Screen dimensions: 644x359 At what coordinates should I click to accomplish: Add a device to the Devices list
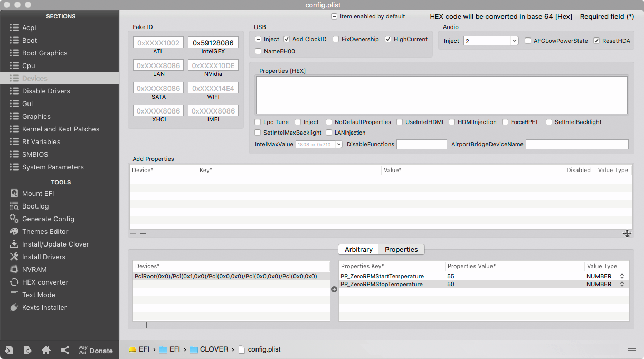point(147,325)
